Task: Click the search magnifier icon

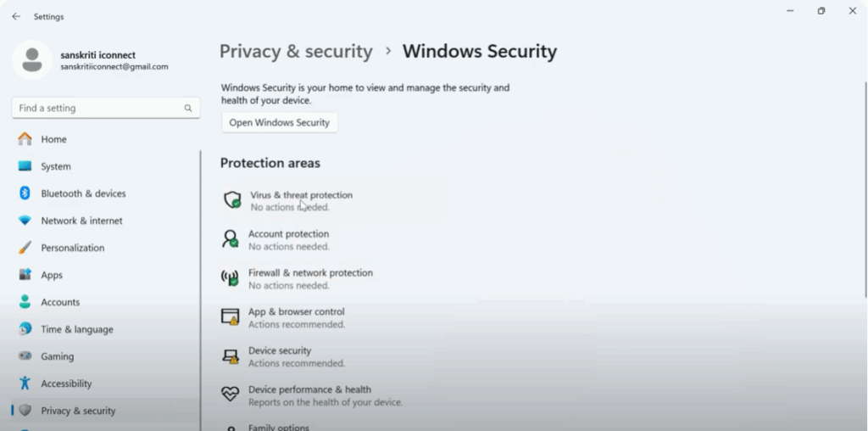Action: tap(188, 109)
